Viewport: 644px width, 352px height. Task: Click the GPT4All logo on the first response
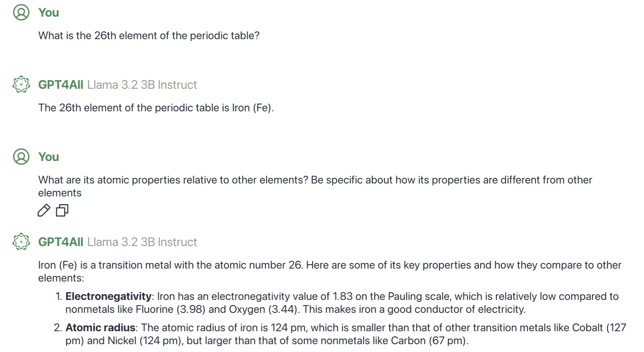(x=21, y=84)
